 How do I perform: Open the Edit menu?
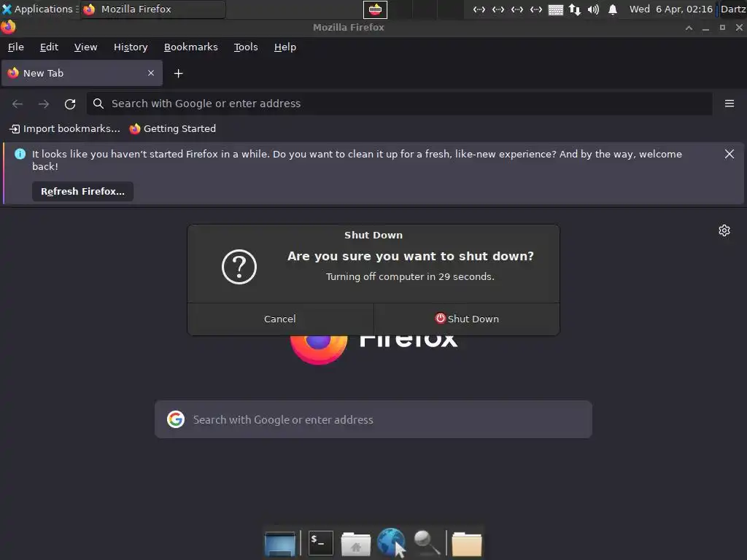pyautogui.click(x=49, y=47)
